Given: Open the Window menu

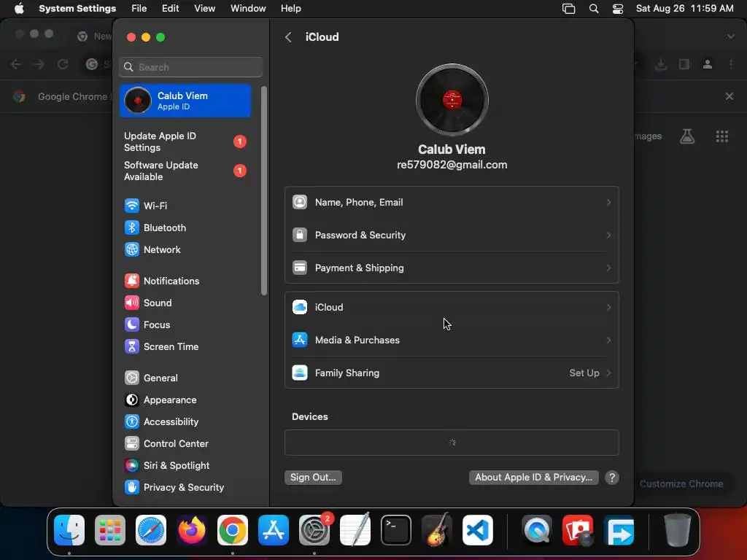Looking at the screenshot, I should pos(248,9).
